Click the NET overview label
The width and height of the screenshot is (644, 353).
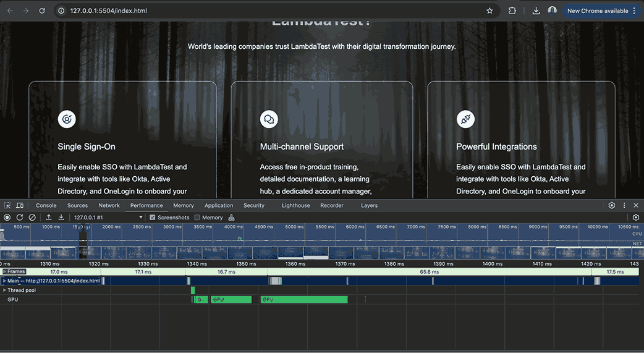[x=637, y=244]
